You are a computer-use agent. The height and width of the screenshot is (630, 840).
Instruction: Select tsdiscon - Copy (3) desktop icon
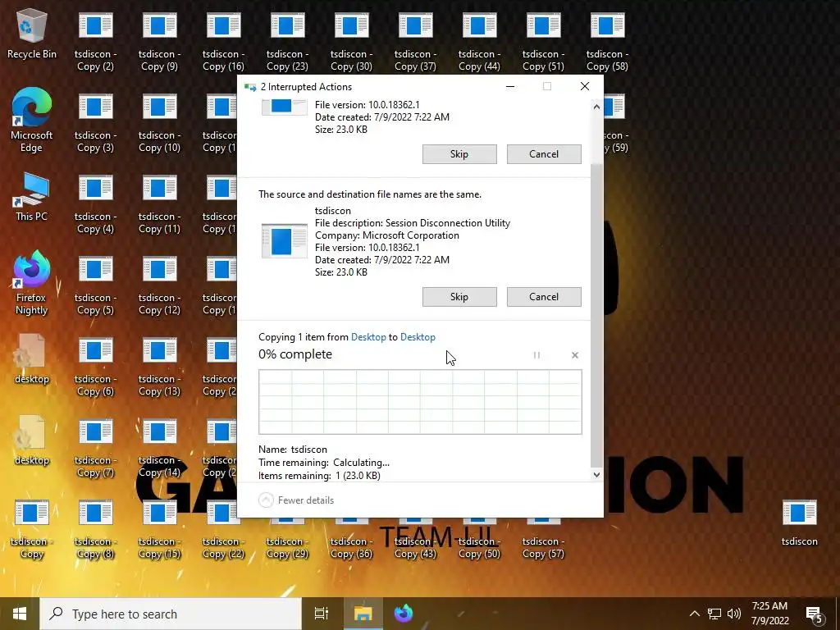(95, 124)
